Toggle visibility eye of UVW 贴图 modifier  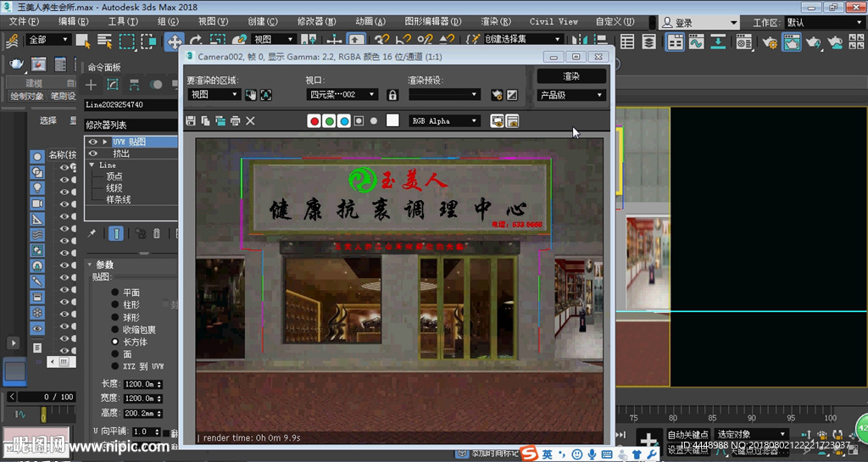point(92,142)
